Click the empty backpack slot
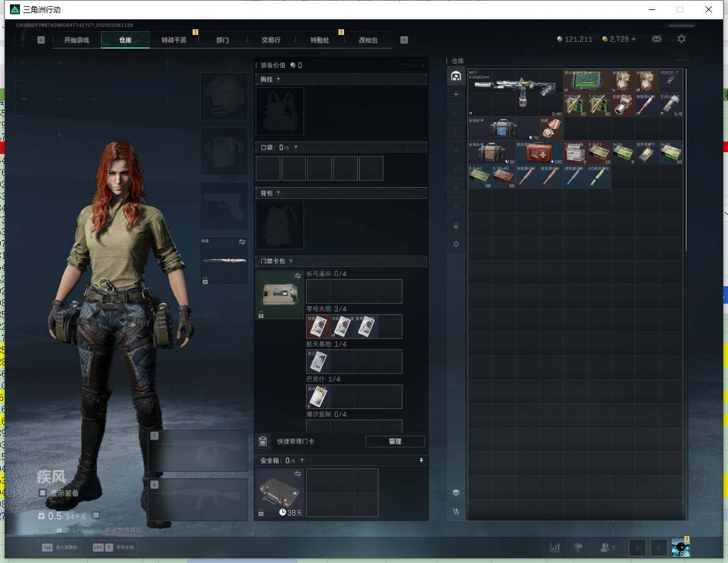The width and height of the screenshot is (728, 563). [279, 225]
